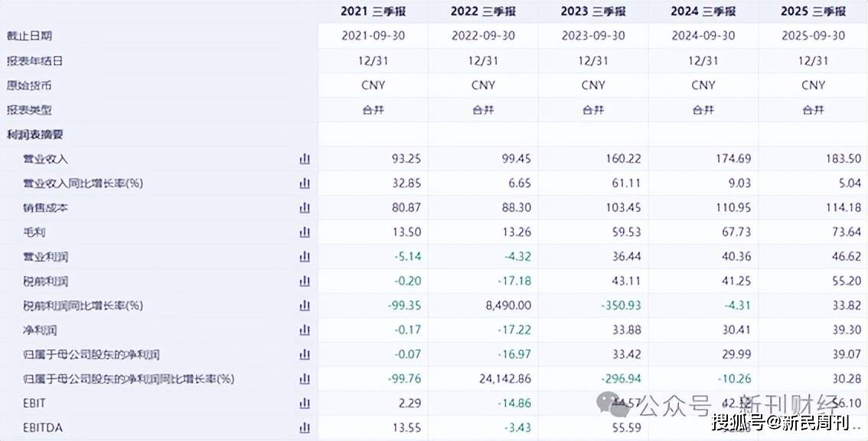Click chart icon for 营业利润
The height and width of the screenshot is (441, 868).
305,257
